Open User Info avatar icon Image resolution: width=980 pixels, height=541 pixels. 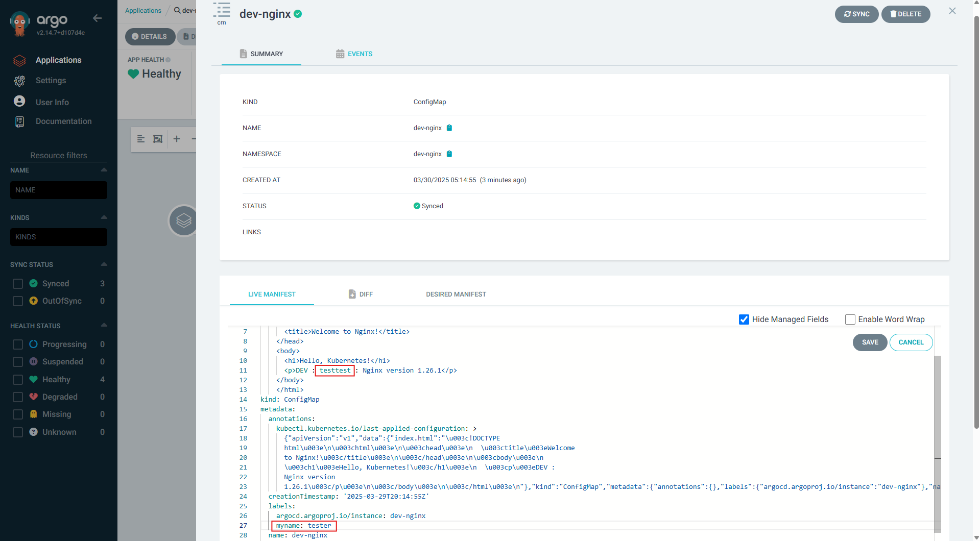click(19, 102)
